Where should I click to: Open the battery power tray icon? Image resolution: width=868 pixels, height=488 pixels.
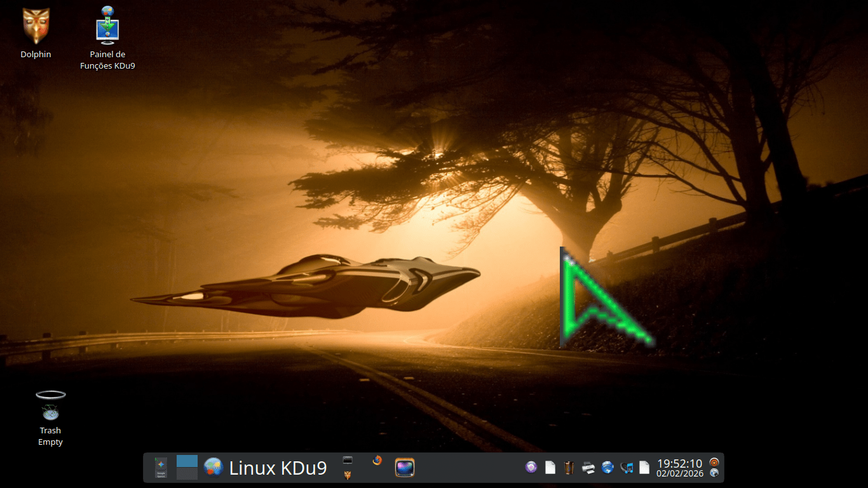(x=569, y=468)
